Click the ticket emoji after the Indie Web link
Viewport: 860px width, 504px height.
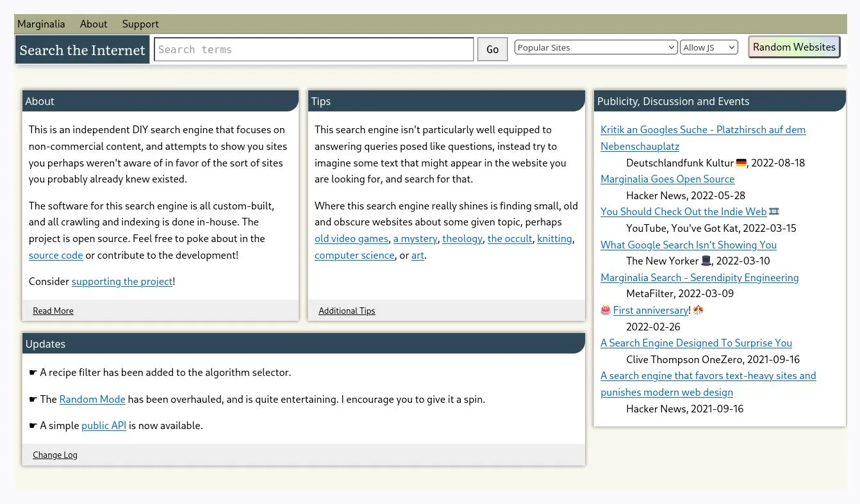(774, 211)
